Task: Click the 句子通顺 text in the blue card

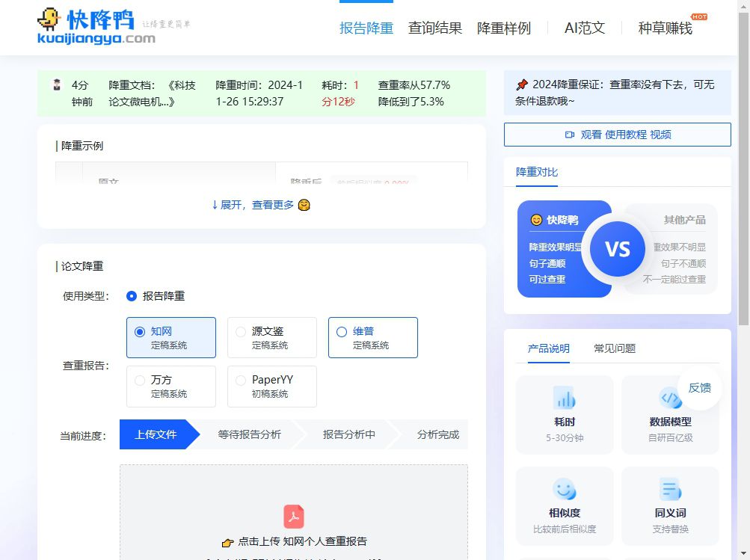Action: 547,263
